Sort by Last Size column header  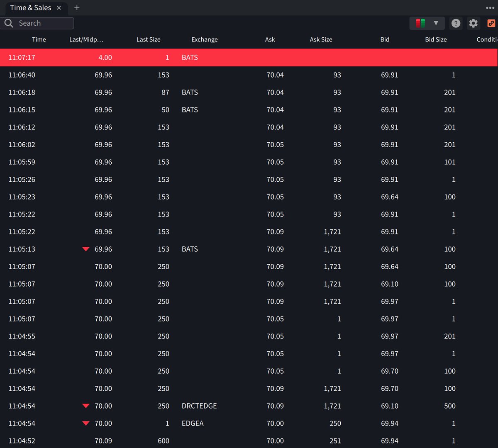pos(148,39)
